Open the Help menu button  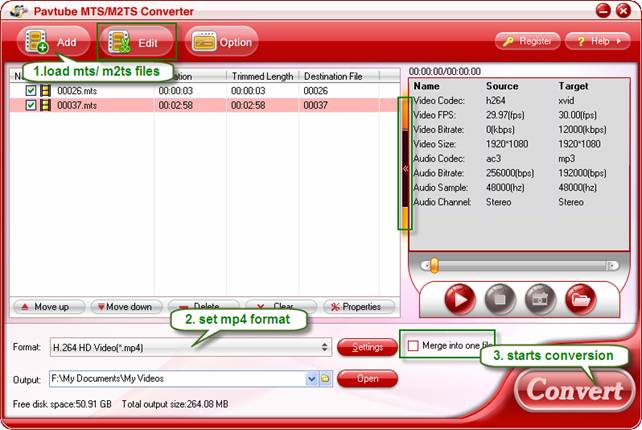(x=598, y=41)
